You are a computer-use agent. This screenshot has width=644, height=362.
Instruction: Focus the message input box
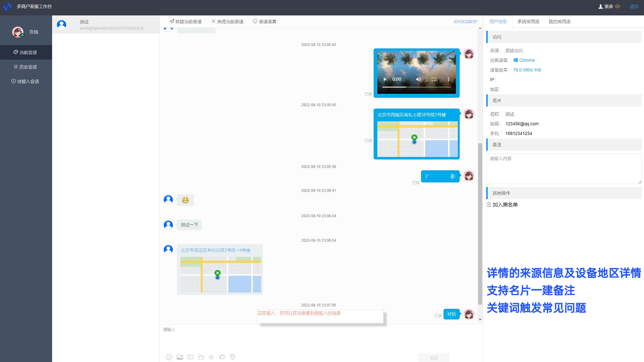pyautogui.click(x=321, y=338)
